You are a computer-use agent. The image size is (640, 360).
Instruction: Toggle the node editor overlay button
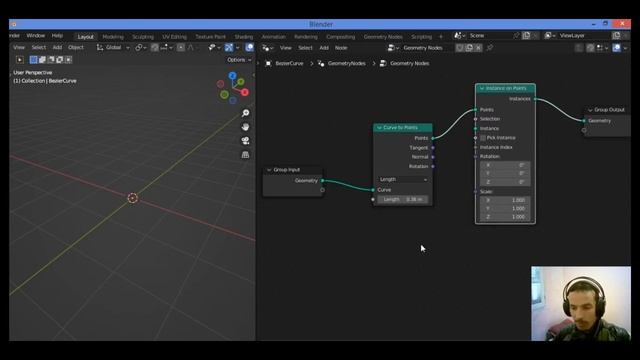coord(617,48)
